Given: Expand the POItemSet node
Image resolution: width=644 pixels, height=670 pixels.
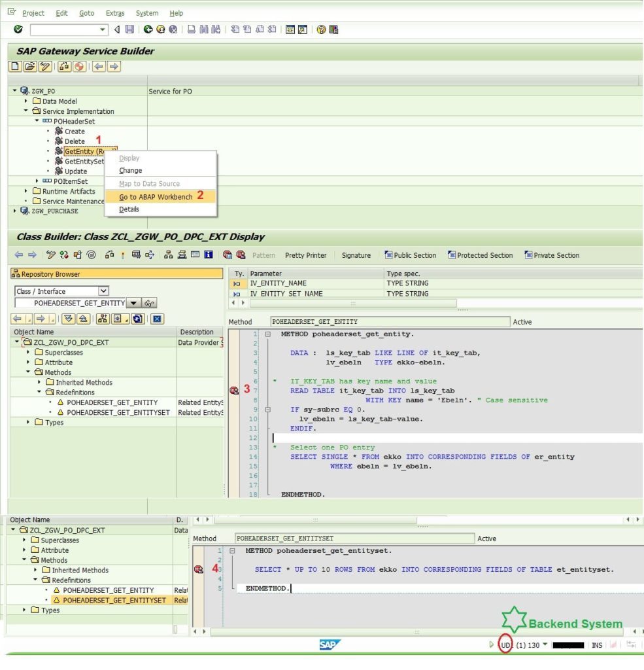Looking at the screenshot, I should click(37, 181).
